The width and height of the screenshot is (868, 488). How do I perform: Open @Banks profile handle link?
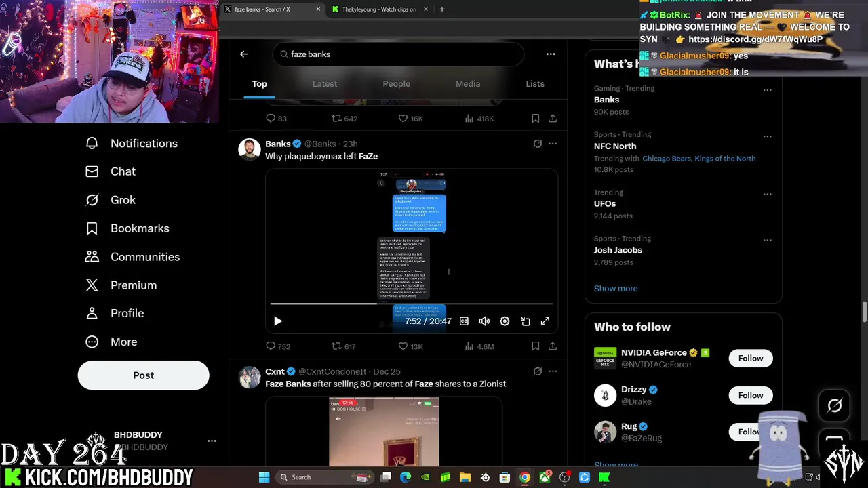320,144
